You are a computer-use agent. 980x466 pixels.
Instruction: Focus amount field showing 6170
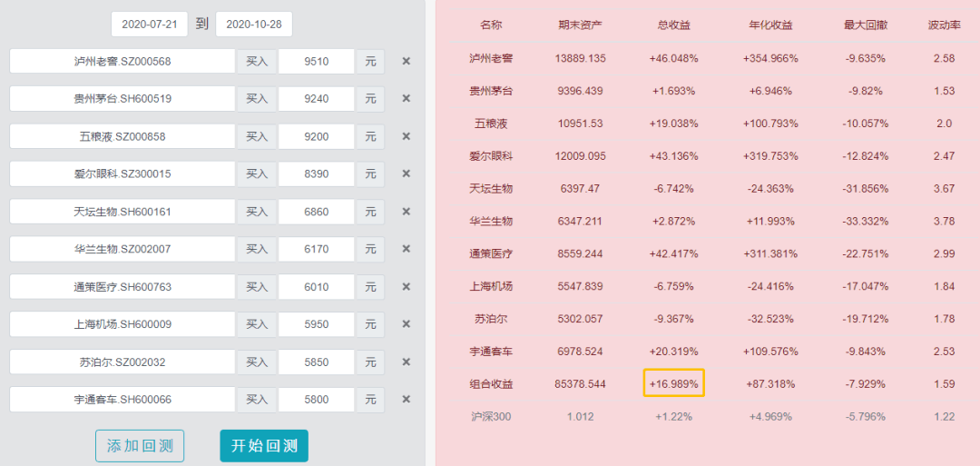tap(317, 249)
